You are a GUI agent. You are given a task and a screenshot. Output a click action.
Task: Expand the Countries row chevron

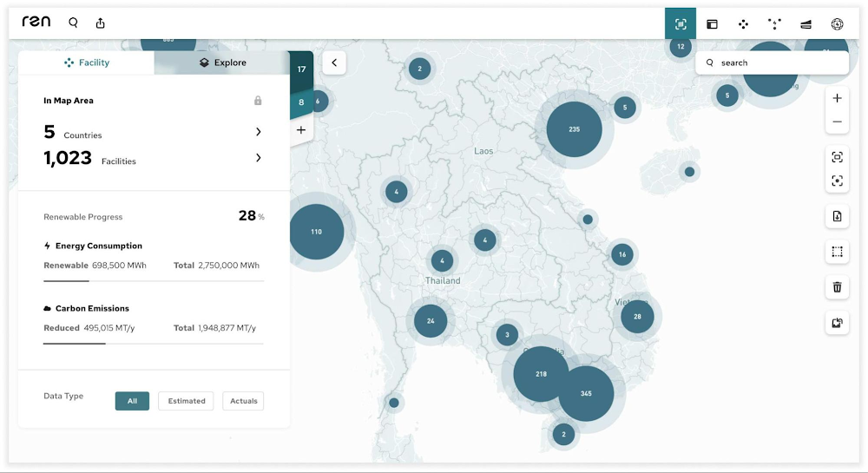[258, 132]
